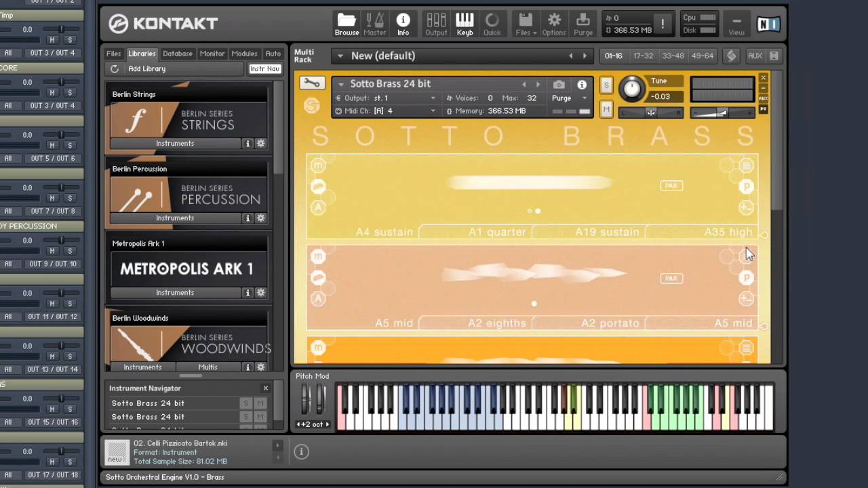Open settings gear for Berlin Strings library

click(260, 144)
